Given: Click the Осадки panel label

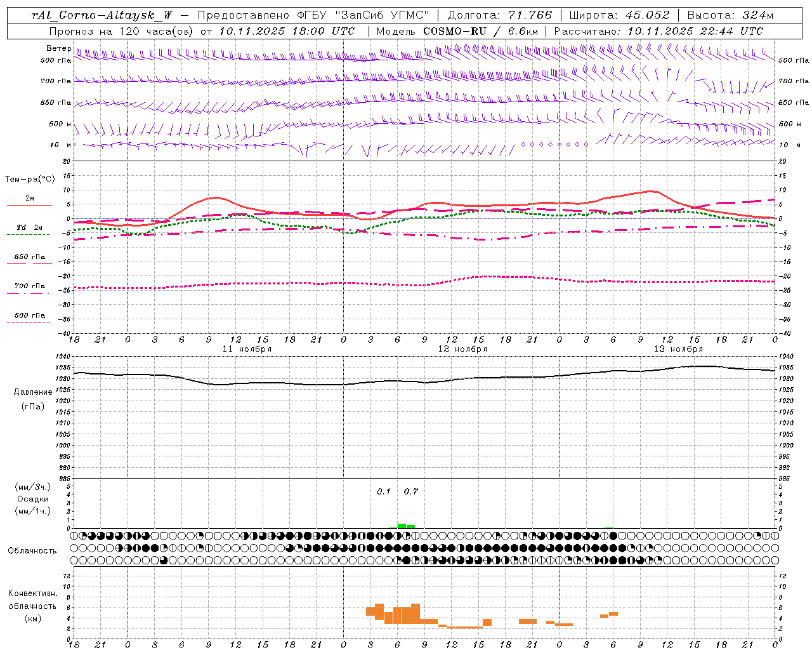Looking at the screenshot, I should 33,499.
